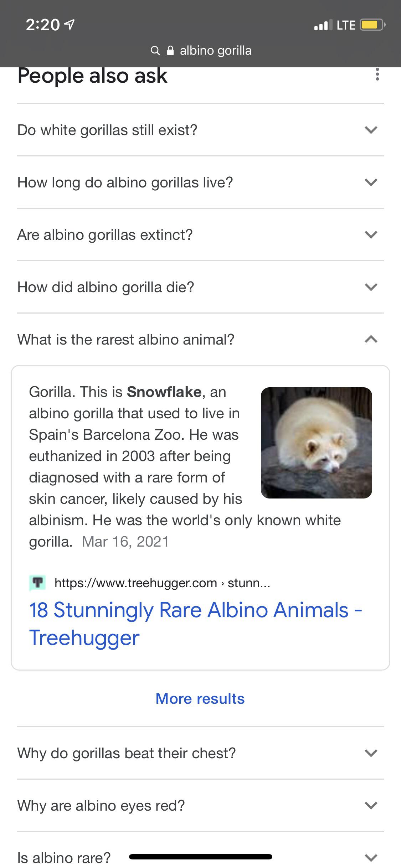Open the three-dot menu for People also ask
This screenshot has height=868, width=401.
pyautogui.click(x=377, y=75)
